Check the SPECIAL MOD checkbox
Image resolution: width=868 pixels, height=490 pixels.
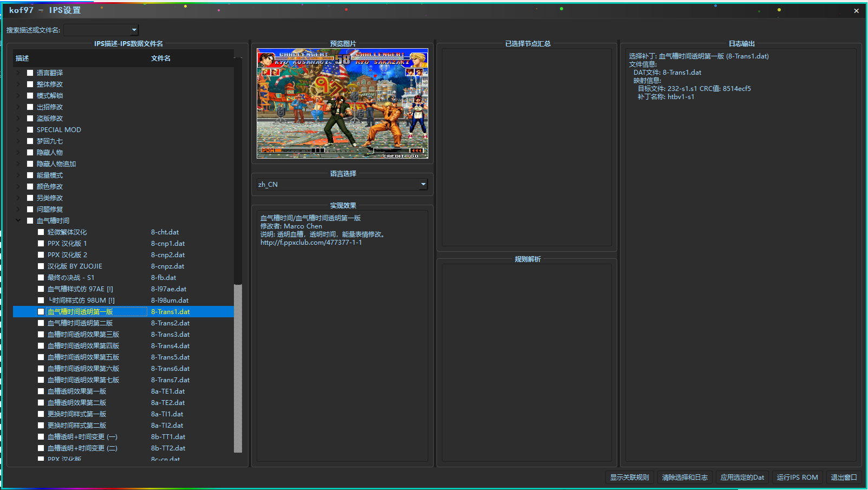[30, 129]
